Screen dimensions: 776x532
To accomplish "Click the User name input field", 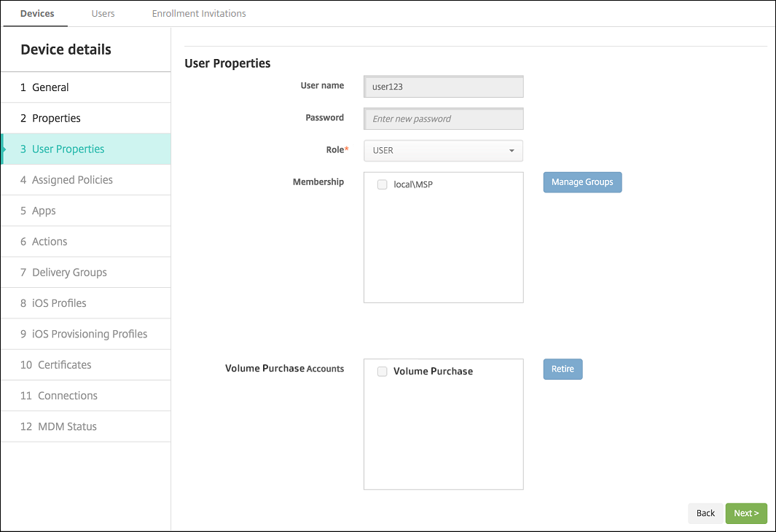I will [x=443, y=87].
